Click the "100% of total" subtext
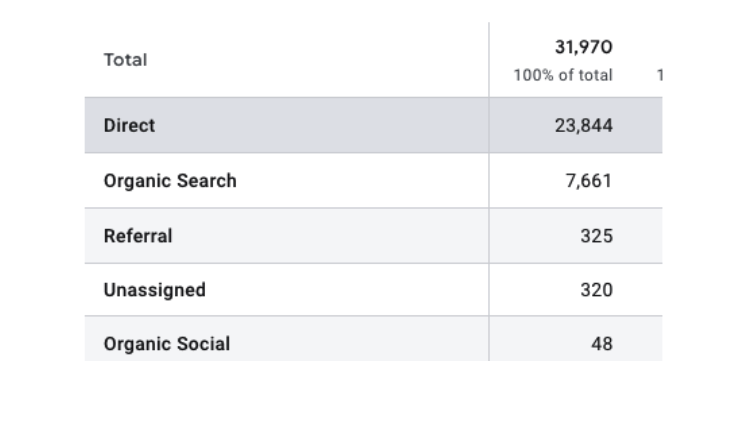The image size is (747, 431). (x=563, y=75)
